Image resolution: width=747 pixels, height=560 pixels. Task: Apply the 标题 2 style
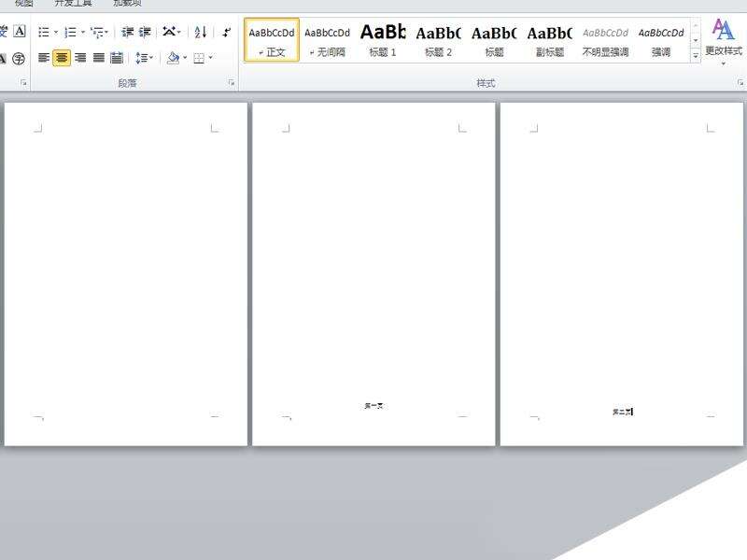[x=438, y=40]
